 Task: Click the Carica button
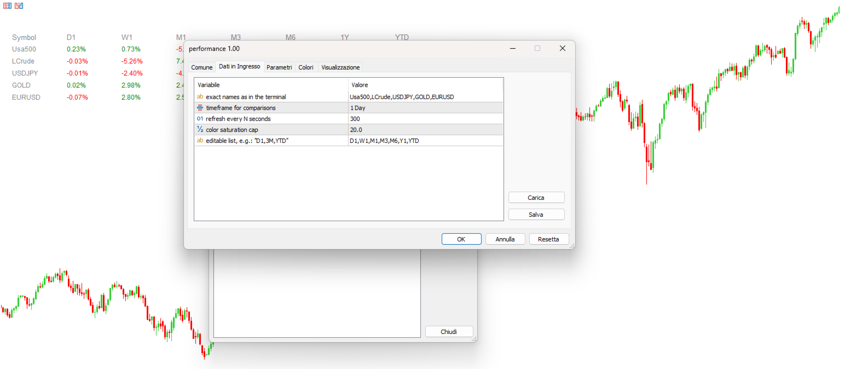pyautogui.click(x=536, y=198)
